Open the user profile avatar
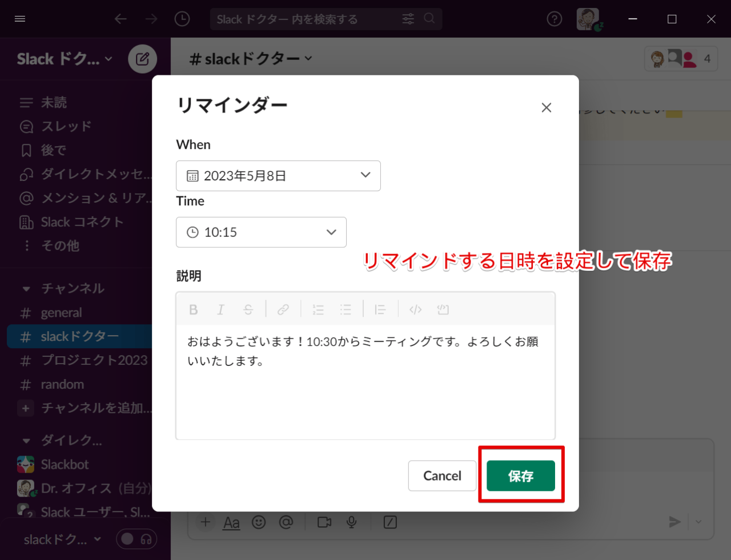Viewport: 731px width, 560px height. (x=588, y=19)
